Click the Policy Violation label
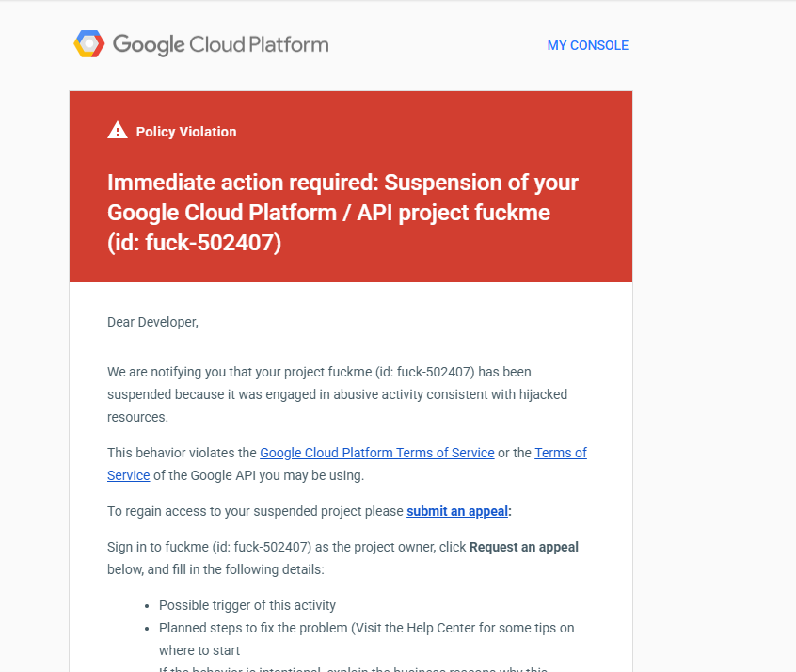Screen dimensions: 796x672 point(185,132)
